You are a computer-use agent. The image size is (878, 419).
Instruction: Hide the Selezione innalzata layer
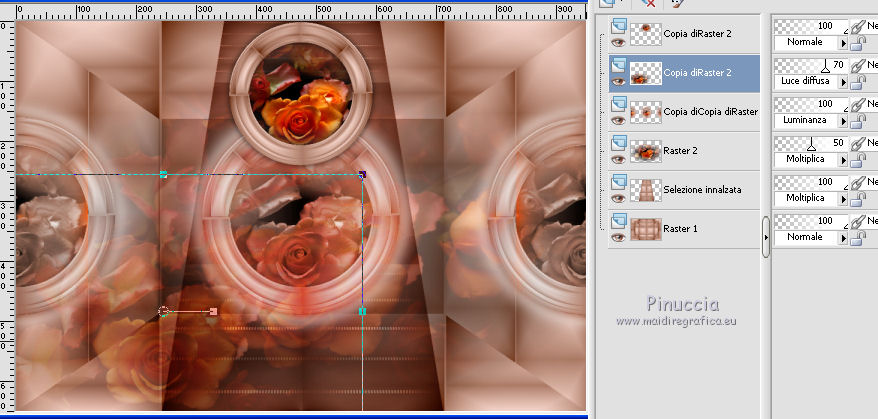pos(618,198)
